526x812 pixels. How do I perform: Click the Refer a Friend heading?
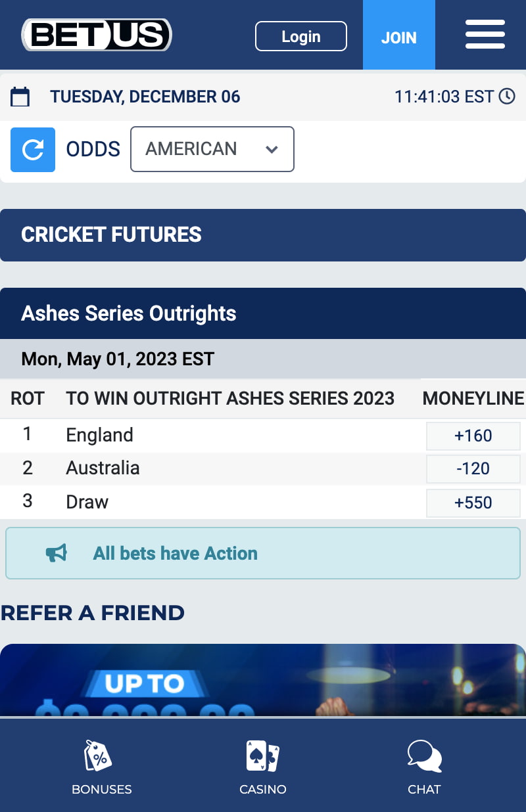(93, 613)
